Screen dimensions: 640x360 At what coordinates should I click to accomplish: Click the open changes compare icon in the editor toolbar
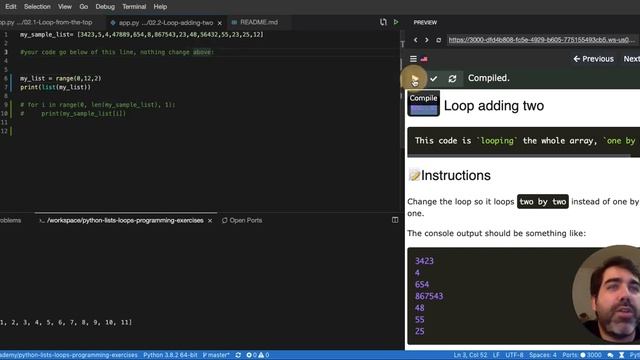[x=383, y=22]
